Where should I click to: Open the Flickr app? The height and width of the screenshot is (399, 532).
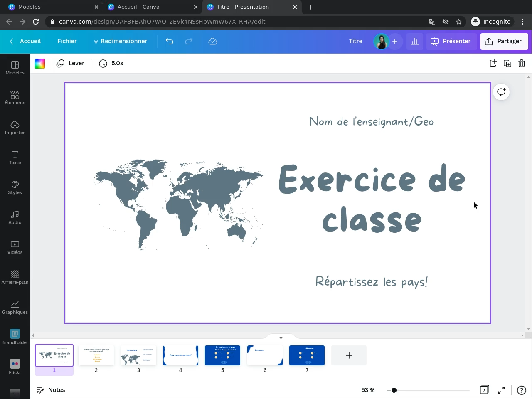pos(15,367)
